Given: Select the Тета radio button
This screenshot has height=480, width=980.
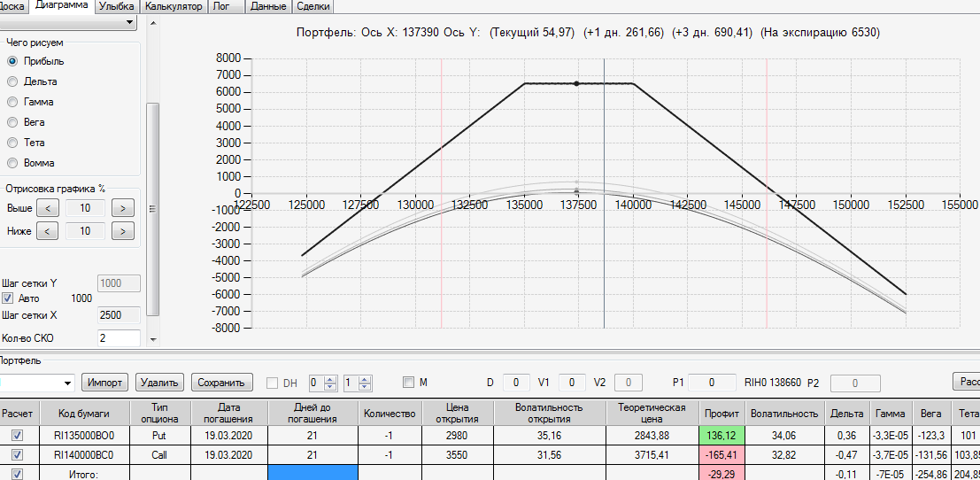Looking at the screenshot, I should pos(12,143).
